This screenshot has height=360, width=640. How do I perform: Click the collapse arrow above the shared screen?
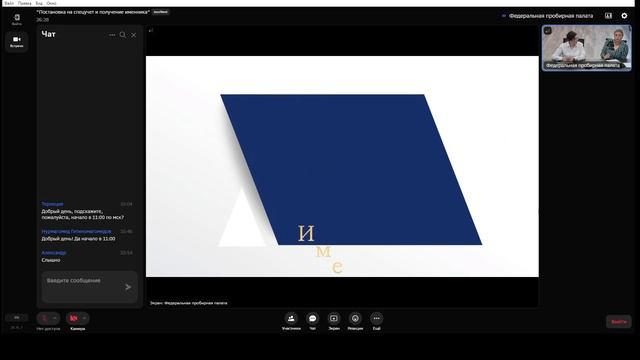tap(151, 31)
